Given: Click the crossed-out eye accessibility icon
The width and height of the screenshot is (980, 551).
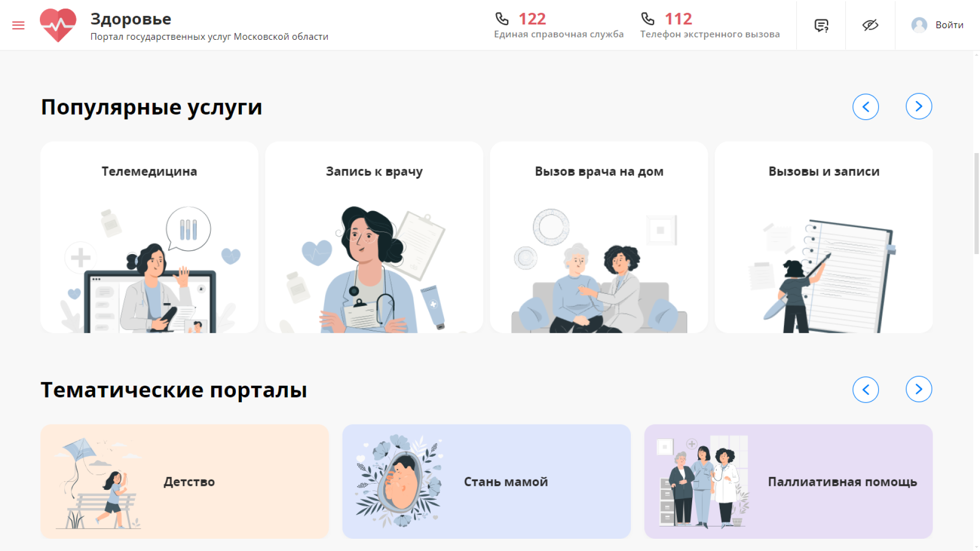Looking at the screenshot, I should [870, 24].
